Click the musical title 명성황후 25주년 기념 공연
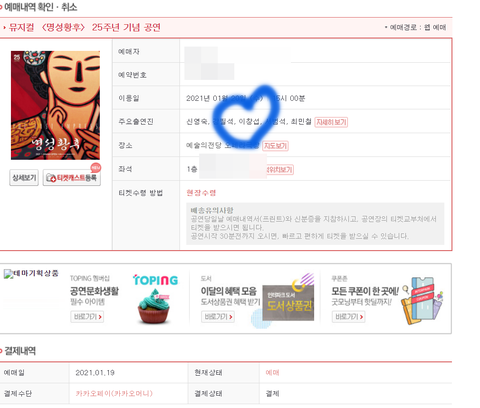480x408 pixels. click(85, 27)
